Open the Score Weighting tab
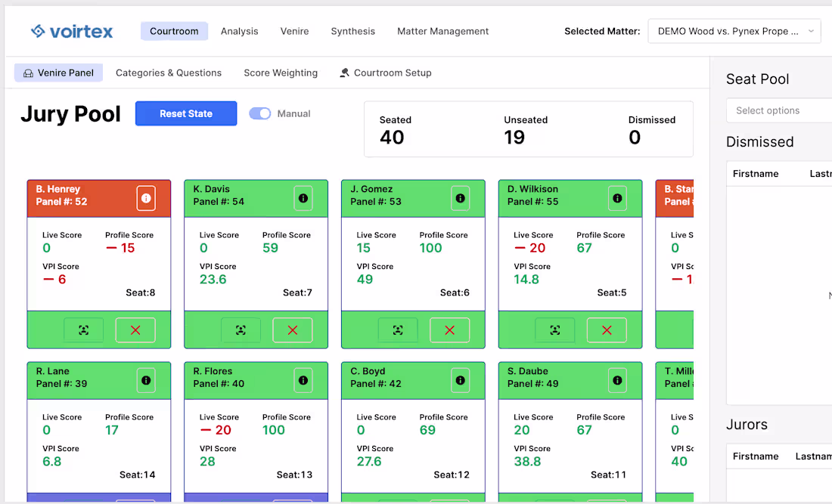 (281, 73)
